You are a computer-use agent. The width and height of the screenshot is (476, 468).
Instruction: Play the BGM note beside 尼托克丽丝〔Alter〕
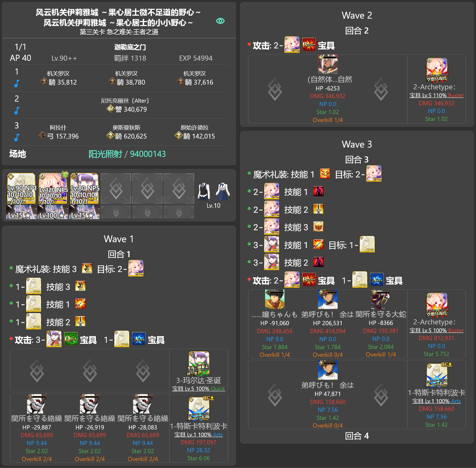(x=17, y=110)
